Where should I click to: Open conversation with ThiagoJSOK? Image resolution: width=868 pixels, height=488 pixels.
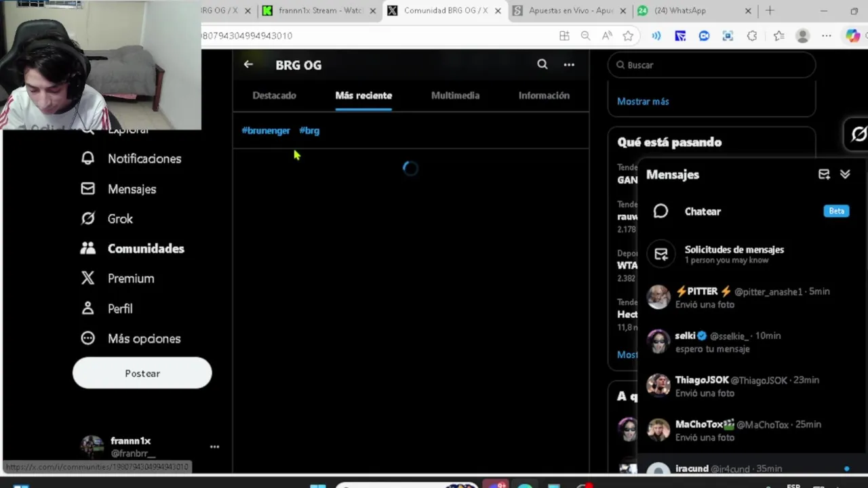pos(753,386)
